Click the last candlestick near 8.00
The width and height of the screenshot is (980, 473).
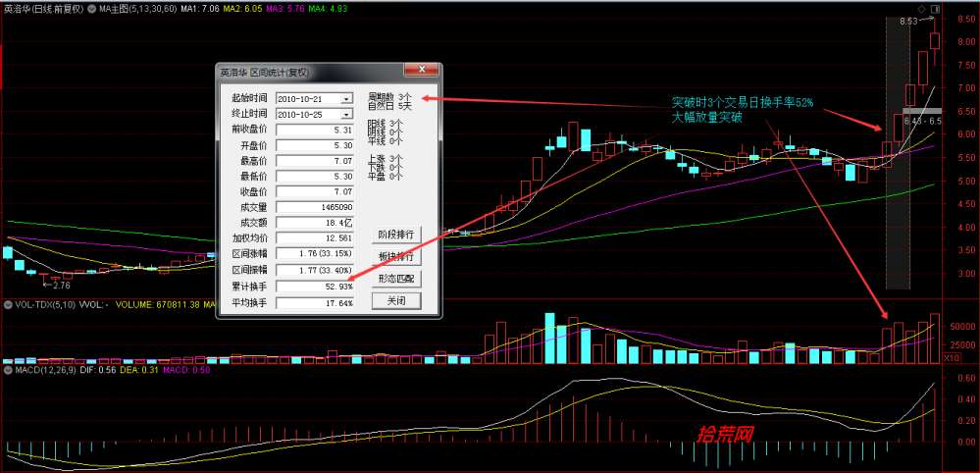(x=935, y=41)
